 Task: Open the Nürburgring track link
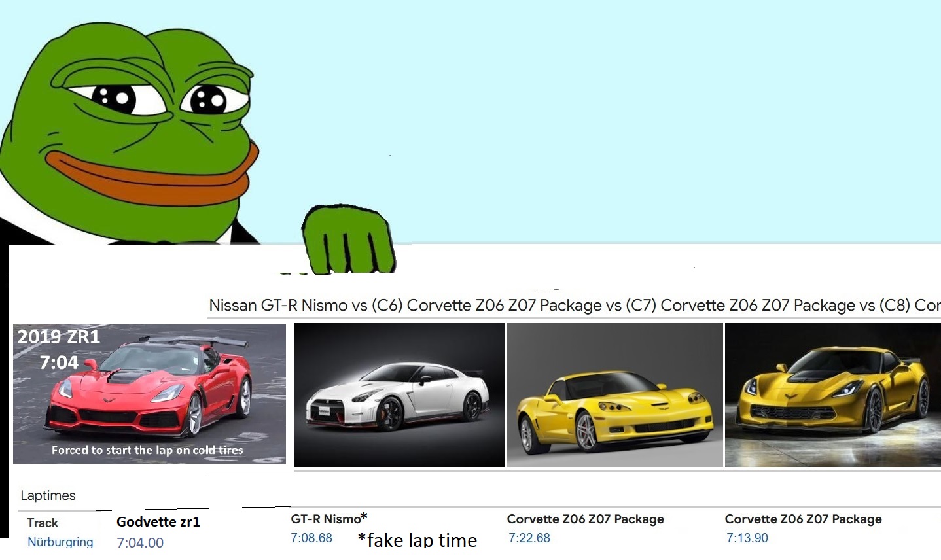click(x=60, y=542)
